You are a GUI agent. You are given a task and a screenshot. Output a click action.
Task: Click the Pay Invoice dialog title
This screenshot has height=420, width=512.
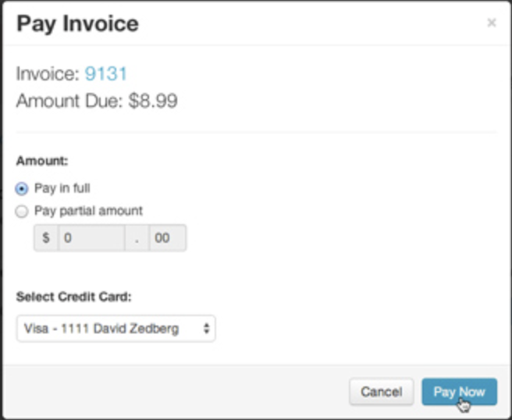[x=77, y=23]
